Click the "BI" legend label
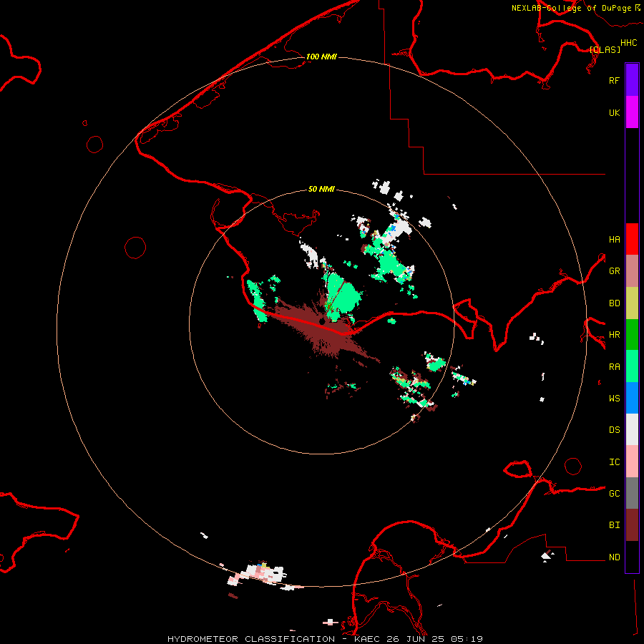Screen dimensions: 644x644 614,525
